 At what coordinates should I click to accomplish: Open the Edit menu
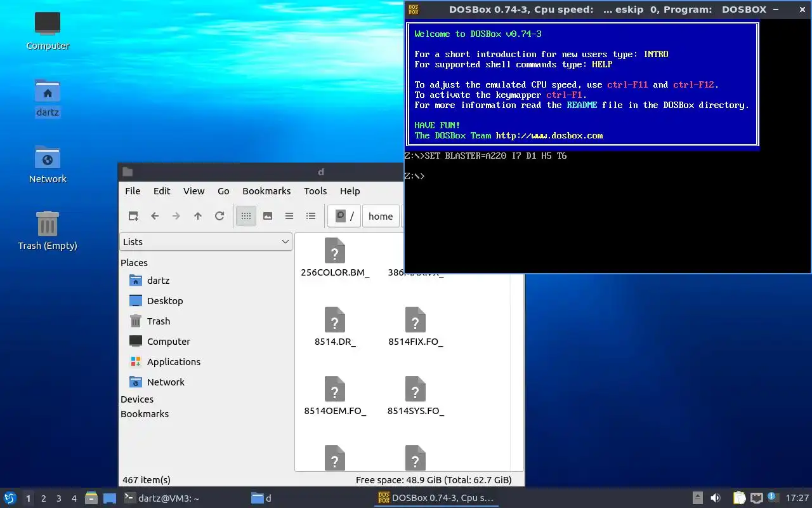tap(162, 190)
